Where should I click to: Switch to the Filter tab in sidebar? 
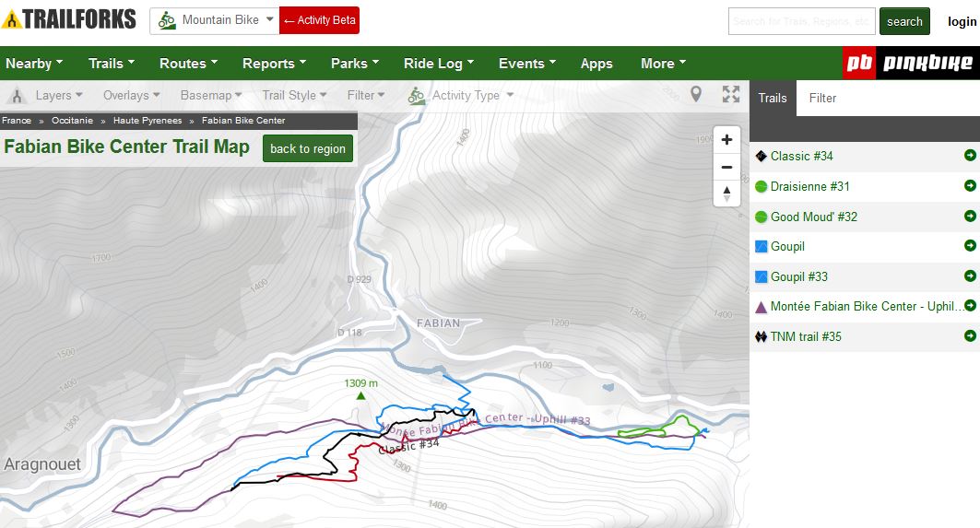tap(822, 98)
